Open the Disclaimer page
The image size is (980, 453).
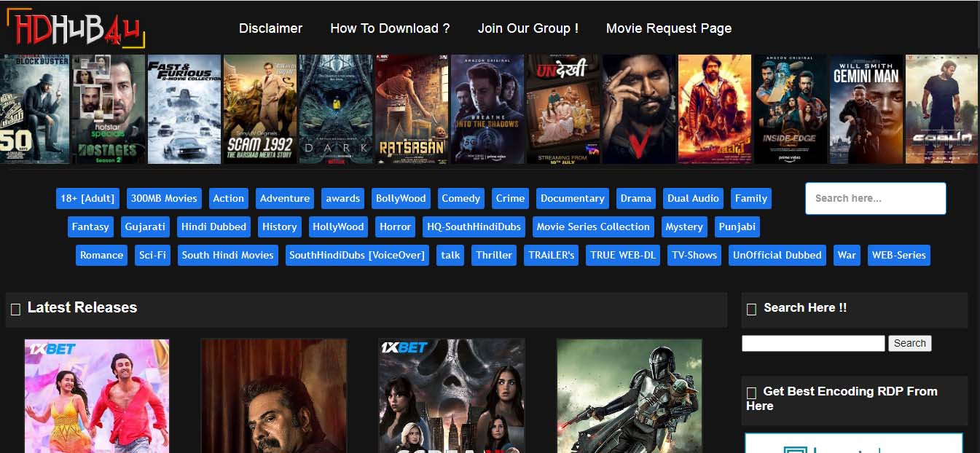coord(270,28)
